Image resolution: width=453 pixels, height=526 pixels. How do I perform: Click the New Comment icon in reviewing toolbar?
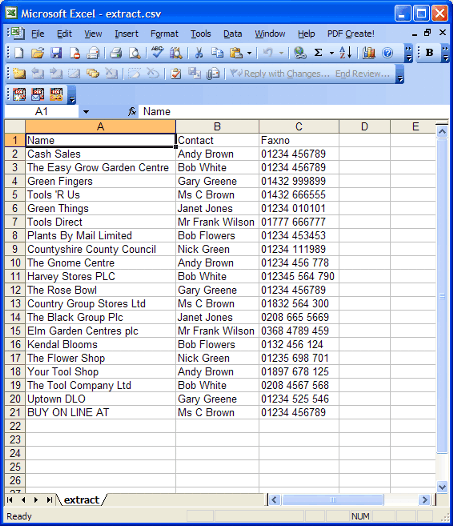[x=19, y=73]
